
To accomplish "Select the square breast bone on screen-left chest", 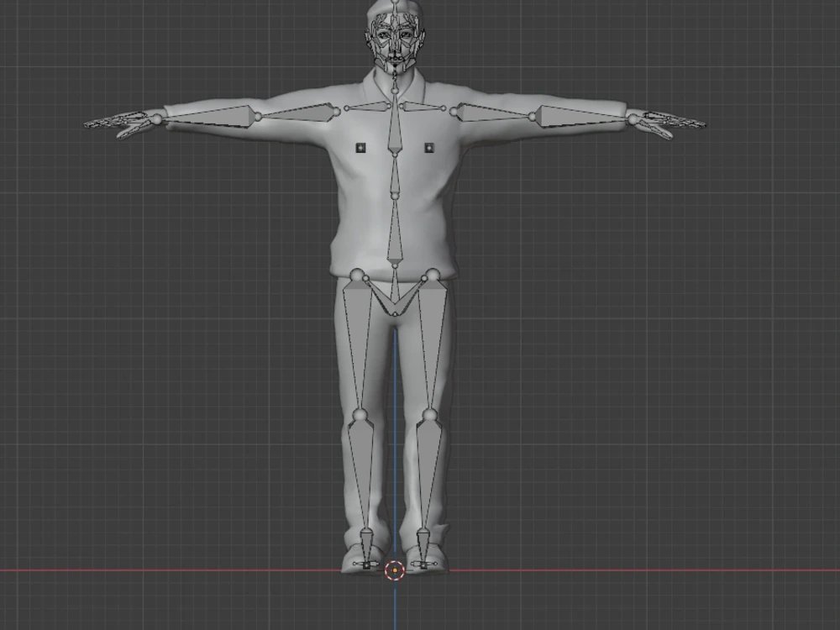I will (x=360, y=147).
